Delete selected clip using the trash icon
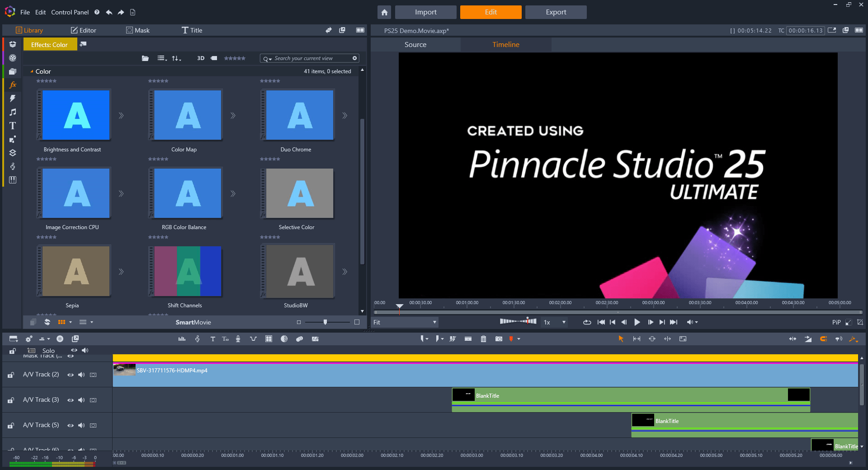Viewport: 868px width, 470px height. pos(483,339)
